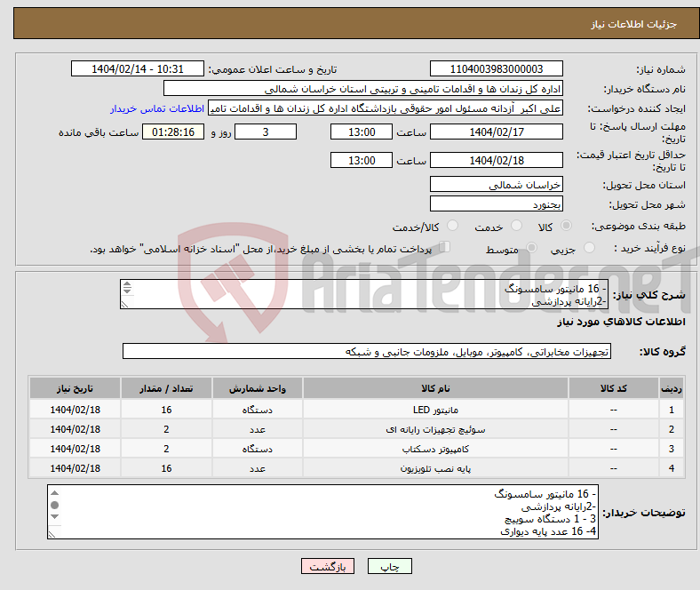
Task: Click scroll down arrow in general description box
Action: 127,291
